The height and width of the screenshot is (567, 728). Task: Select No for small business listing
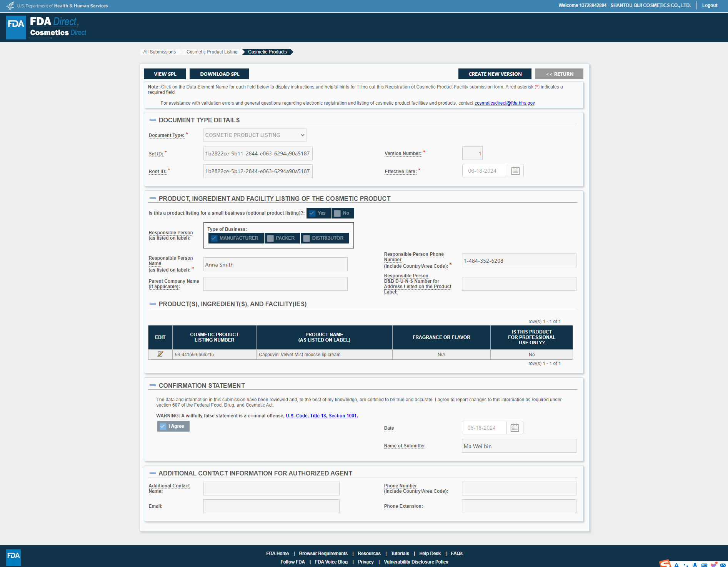337,213
